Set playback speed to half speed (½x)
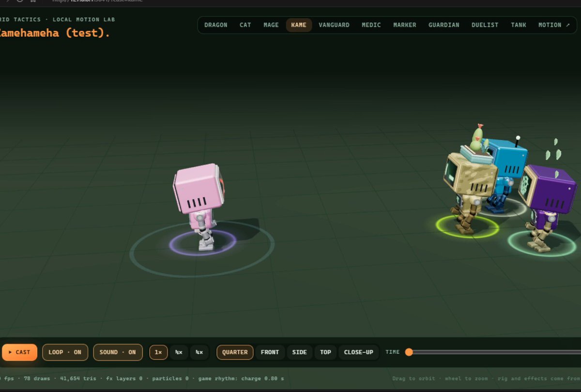This screenshot has width=581, height=392. (x=179, y=352)
